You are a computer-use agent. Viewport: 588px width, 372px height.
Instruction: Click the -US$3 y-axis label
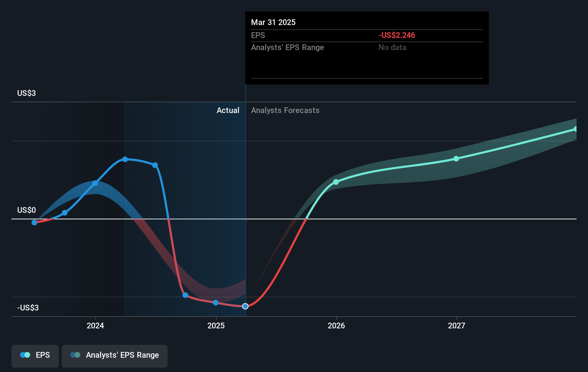click(x=28, y=308)
